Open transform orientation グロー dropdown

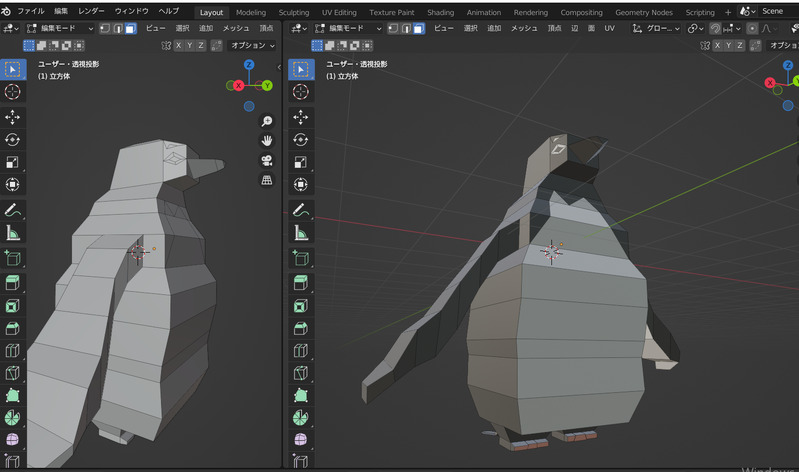pyautogui.click(x=657, y=29)
